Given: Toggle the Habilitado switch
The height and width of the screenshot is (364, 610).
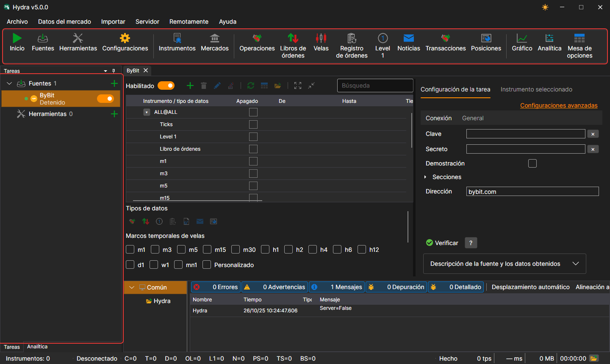Looking at the screenshot, I should (x=166, y=85).
